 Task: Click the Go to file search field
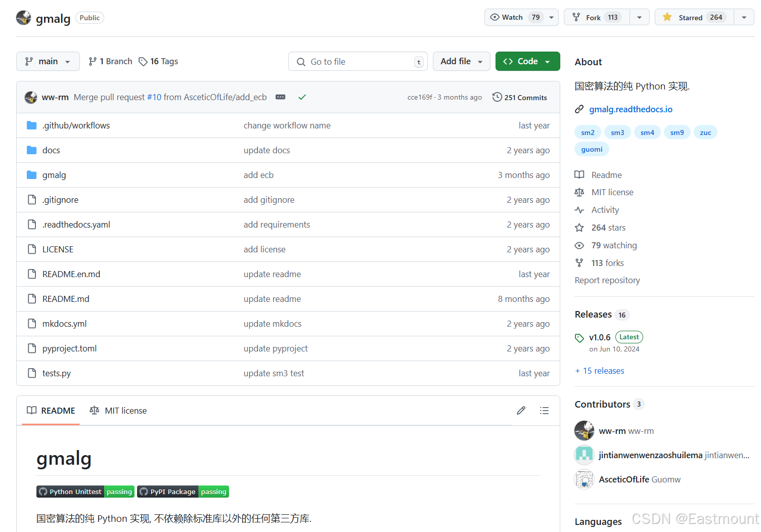pyautogui.click(x=358, y=61)
